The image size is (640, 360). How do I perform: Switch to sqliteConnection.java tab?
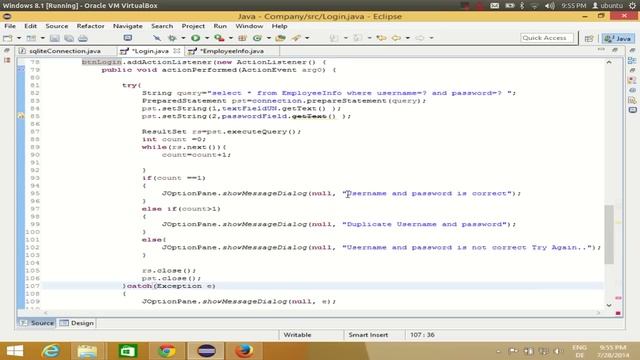tap(65, 51)
